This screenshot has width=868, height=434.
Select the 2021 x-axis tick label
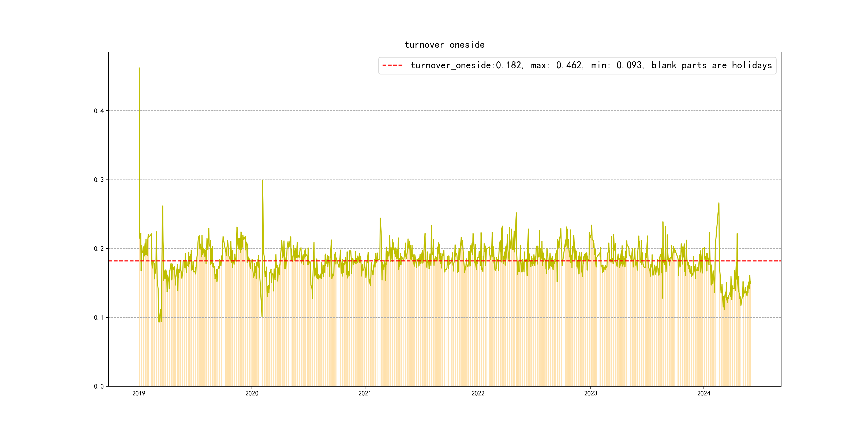[x=365, y=393]
